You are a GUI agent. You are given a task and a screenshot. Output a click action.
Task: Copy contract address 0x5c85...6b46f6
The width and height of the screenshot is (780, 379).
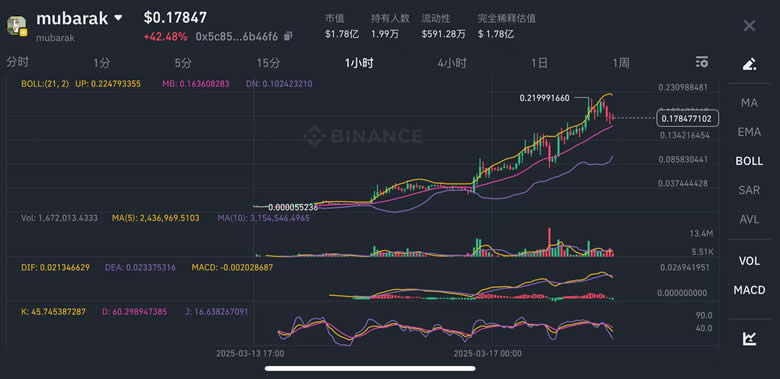click(x=288, y=36)
